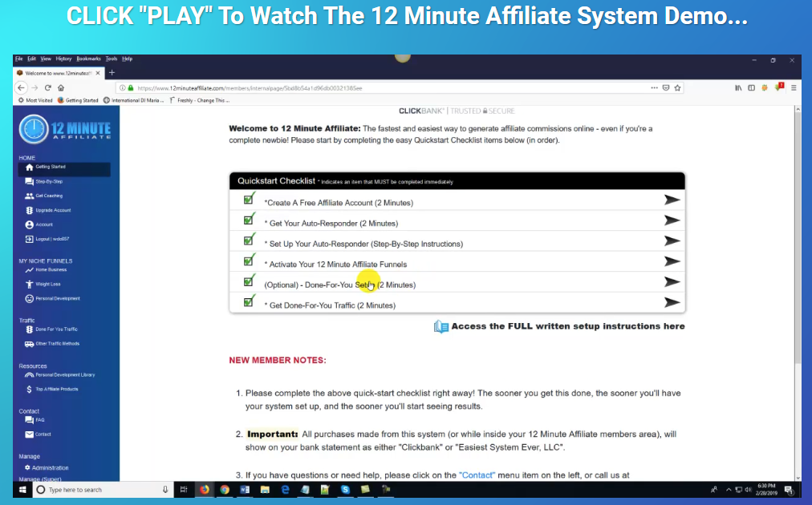Open Get Coaching in the sidebar

pos(44,196)
